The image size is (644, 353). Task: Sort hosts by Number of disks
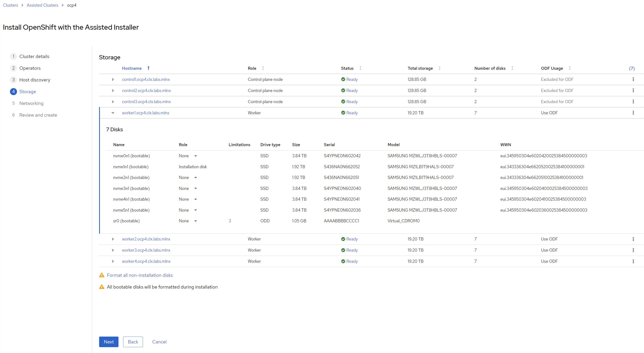coord(494,68)
